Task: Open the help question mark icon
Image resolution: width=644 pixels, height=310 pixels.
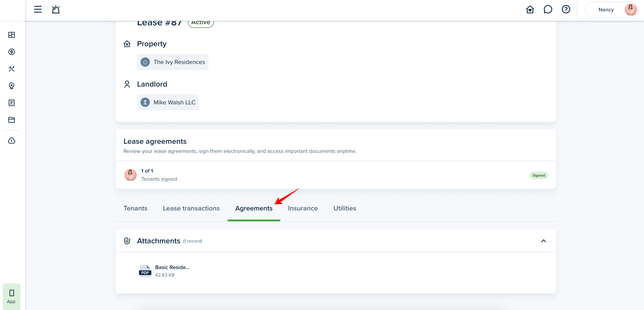Action: (566, 9)
